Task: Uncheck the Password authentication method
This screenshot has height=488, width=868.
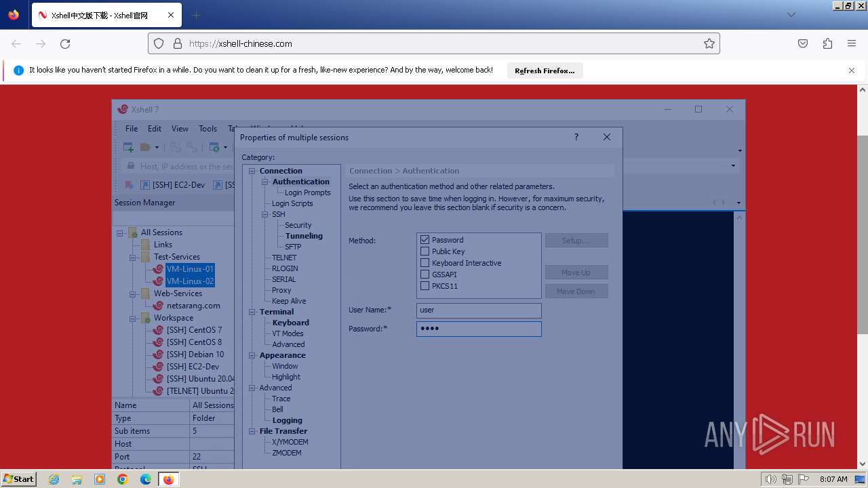Action: (425, 240)
